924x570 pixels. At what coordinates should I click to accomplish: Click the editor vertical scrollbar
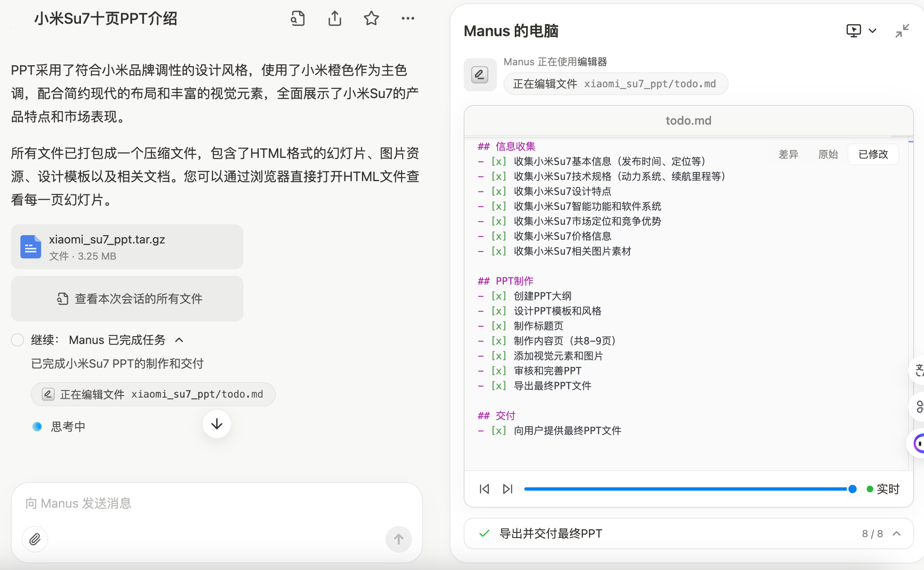(x=910, y=303)
